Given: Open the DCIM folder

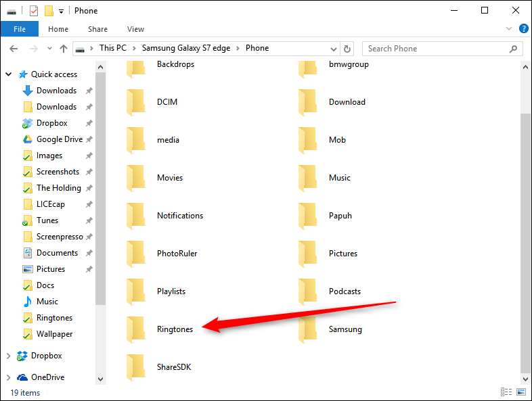Looking at the screenshot, I should point(152,102).
